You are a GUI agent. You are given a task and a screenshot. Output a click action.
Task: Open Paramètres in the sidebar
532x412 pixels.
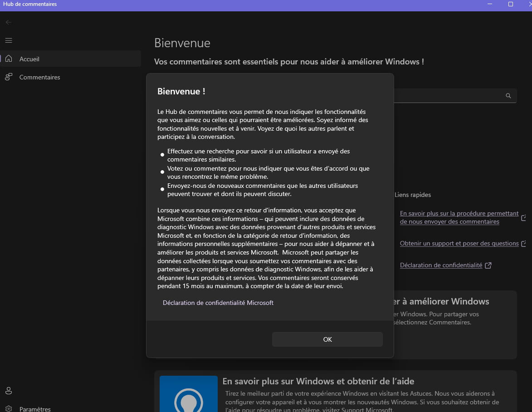click(x=71, y=409)
